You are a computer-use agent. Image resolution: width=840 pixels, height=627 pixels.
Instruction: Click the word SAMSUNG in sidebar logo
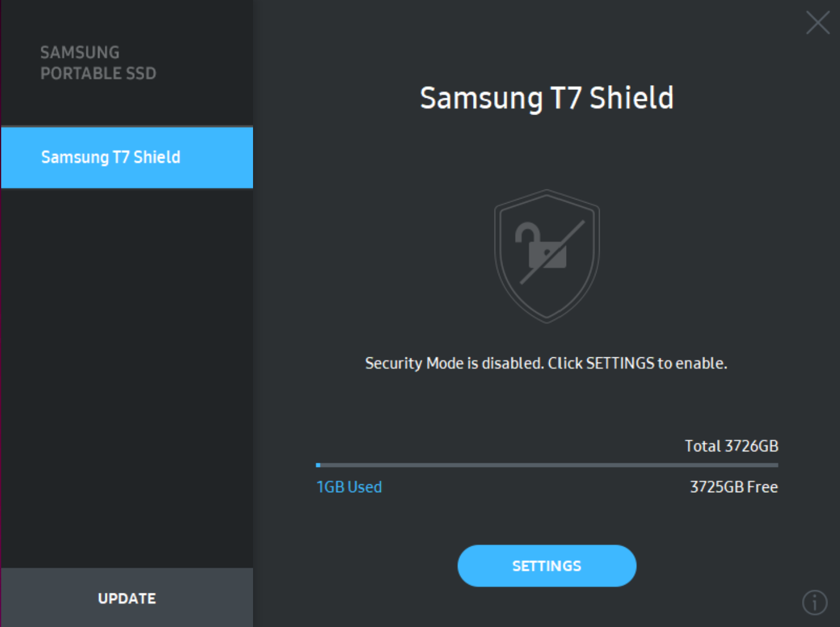pyautogui.click(x=80, y=52)
